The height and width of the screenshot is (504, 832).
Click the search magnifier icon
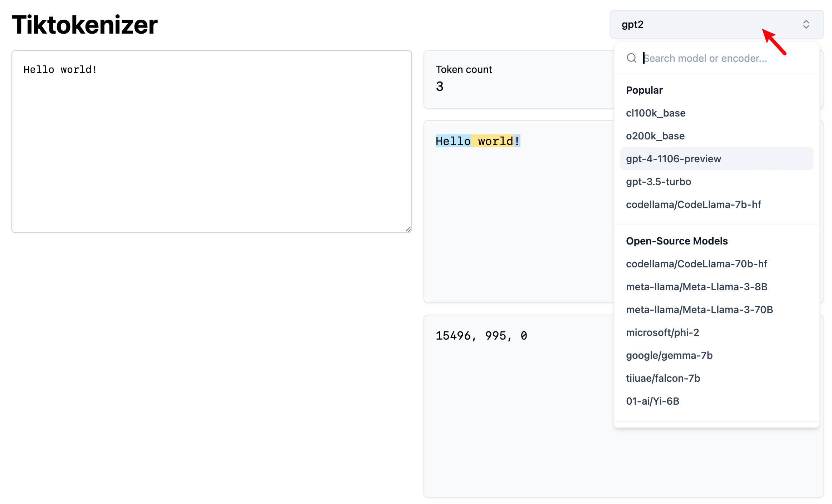tap(631, 58)
